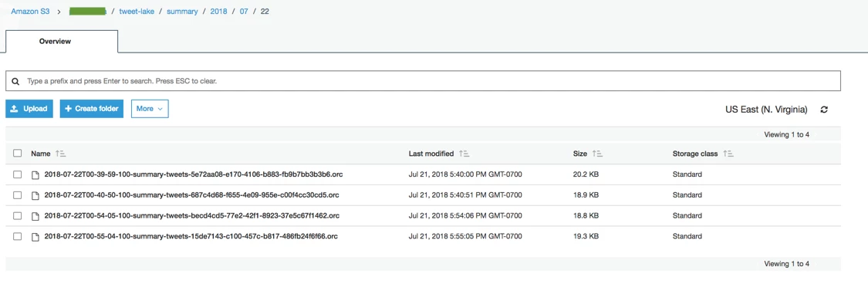
Task: Open file 2018-07-22T00-55-04-100-summary-tweets-15de7143 orc
Action: (191, 236)
